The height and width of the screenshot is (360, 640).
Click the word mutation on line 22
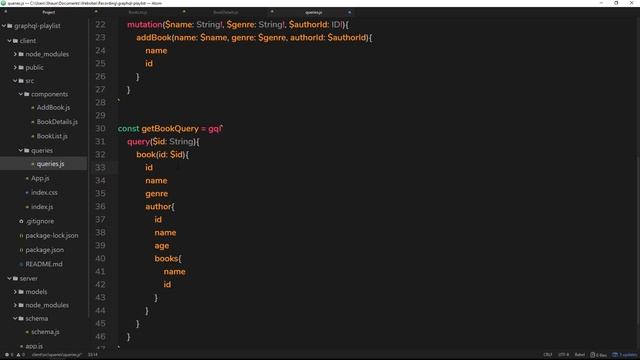pos(144,24)
